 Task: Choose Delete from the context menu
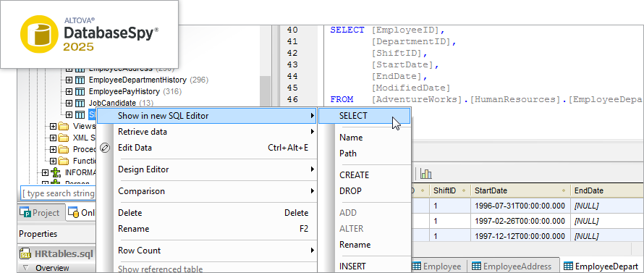(206, 213)
